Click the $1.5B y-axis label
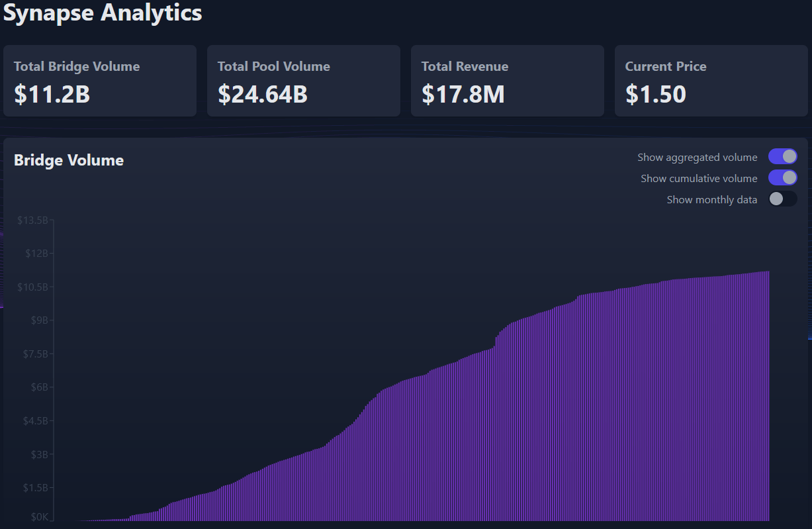This screenshot has width=812, height=529. point(35,487)
